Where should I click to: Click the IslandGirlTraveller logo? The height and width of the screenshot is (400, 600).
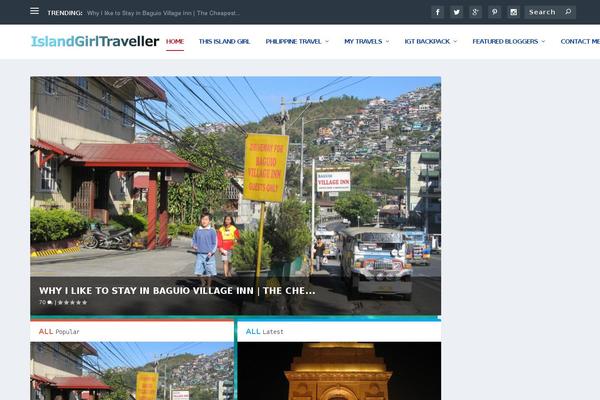(95, 41)
